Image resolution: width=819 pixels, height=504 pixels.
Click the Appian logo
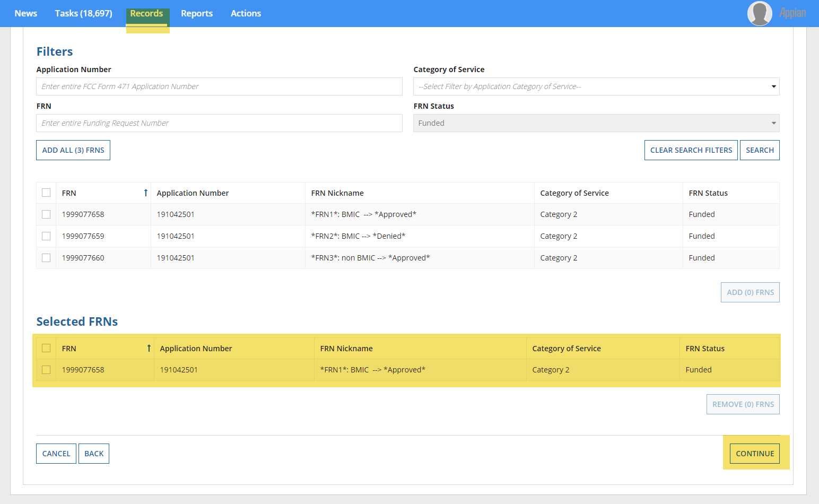[x=792, y=13]
